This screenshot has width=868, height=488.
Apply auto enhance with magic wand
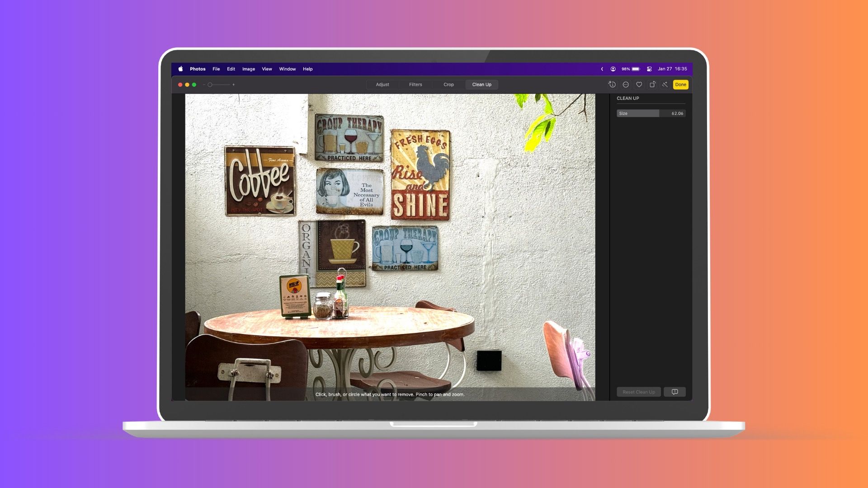(665, 84)
